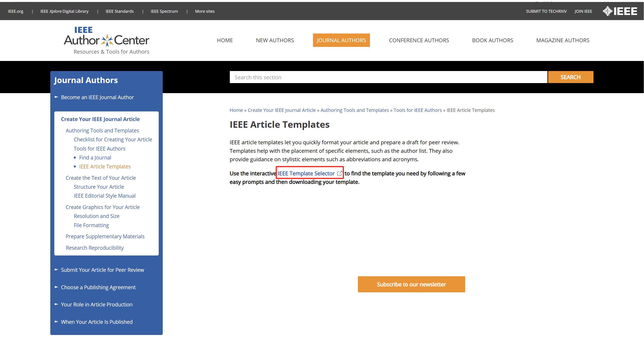
Task: Open the Research Reproducibility page
Action: [95, 248]
